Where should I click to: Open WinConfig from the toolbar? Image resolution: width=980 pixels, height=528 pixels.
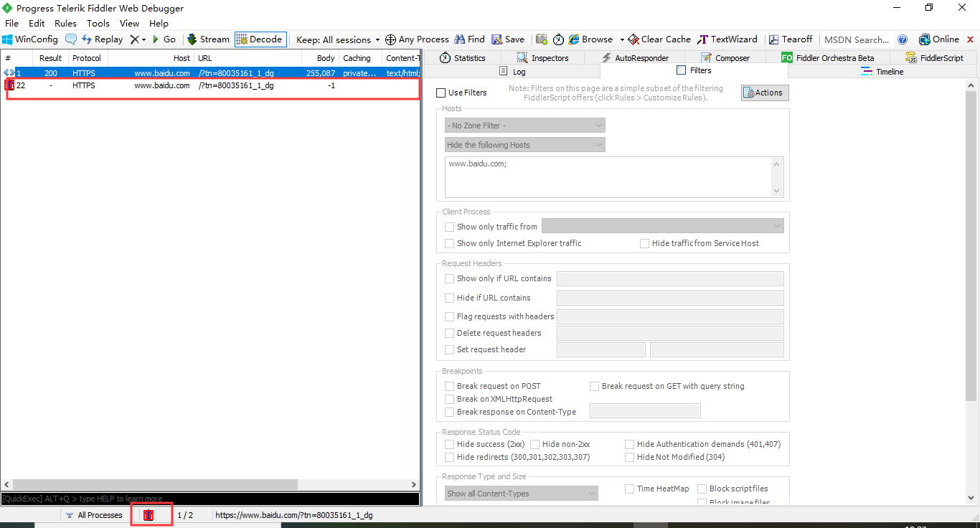click(30, 39)
